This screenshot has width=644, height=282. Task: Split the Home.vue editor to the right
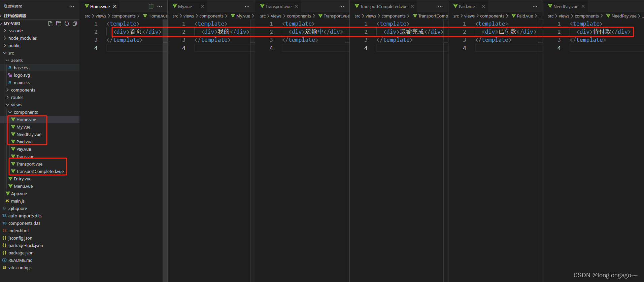tap(151, 6)
